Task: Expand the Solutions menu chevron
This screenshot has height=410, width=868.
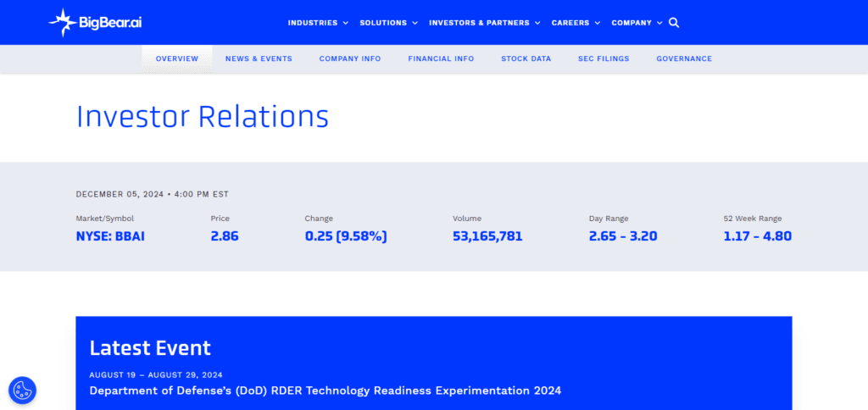Action: 415,23
